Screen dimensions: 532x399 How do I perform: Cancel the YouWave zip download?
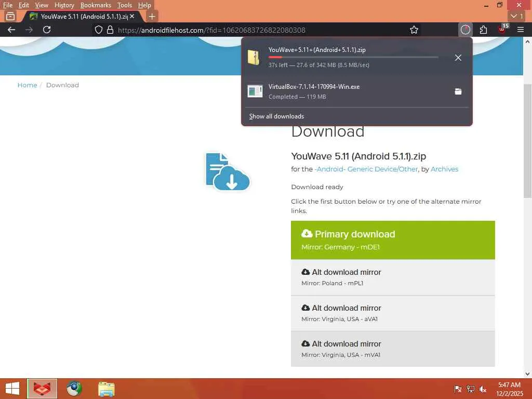458,58
